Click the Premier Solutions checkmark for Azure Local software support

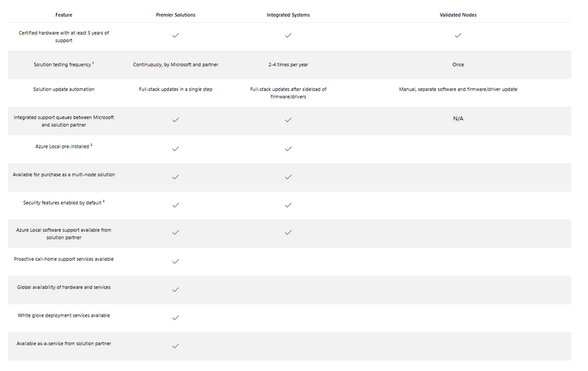[176, 232]
